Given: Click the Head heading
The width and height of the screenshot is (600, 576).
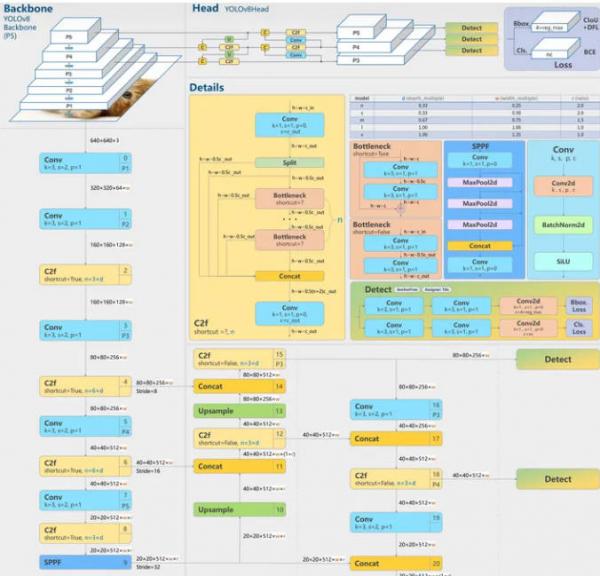Looking at the screenshot, I should point(205,8).
